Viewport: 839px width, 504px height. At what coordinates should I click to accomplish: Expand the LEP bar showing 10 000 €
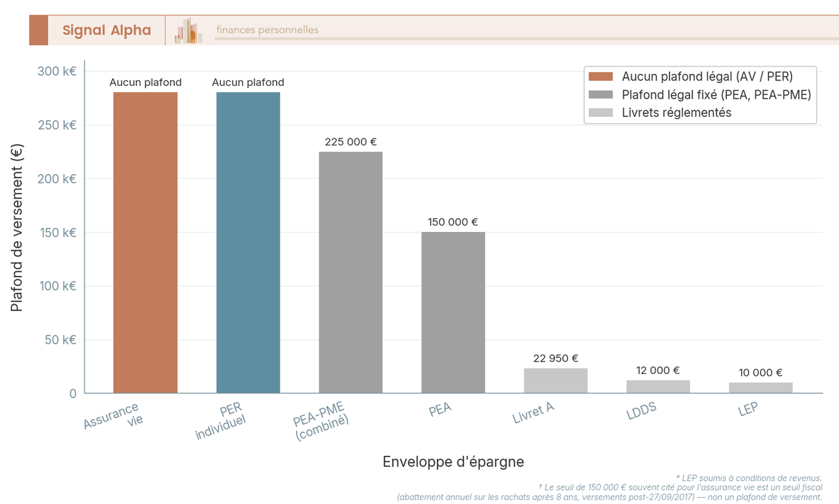pos(761,387)
